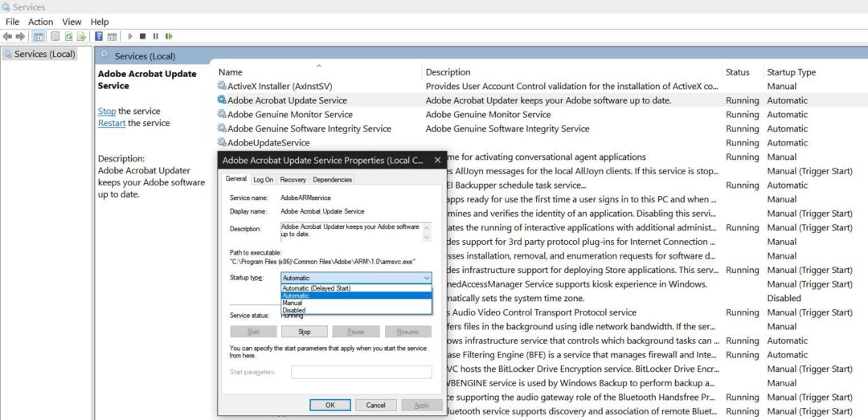Click Base Filtering Engine (BFE) description text
The image size is (868, 420).
[583, 354]
